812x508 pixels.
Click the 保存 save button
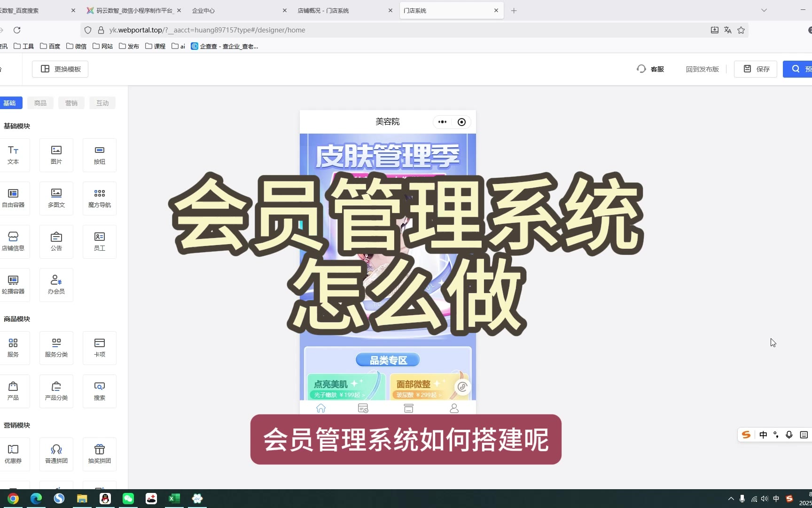point(756,69)
